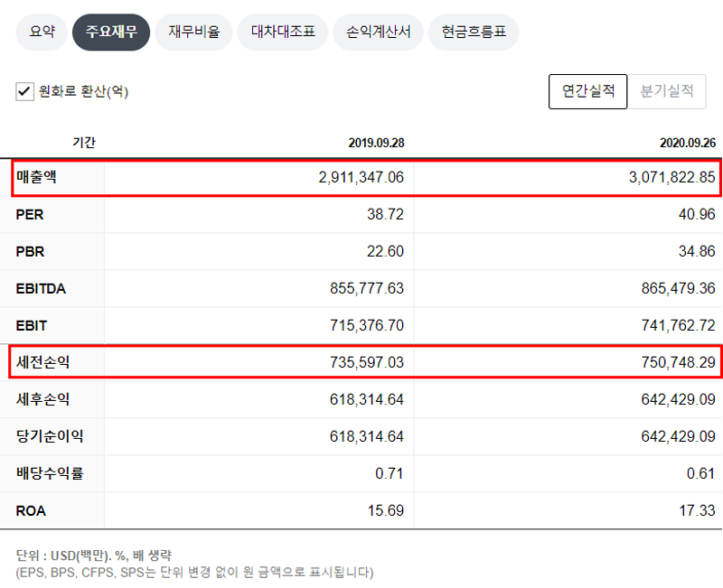The height and width of the screenshot is (588, 723).
Task: Select the EBITDA row label
Action: 41,288
